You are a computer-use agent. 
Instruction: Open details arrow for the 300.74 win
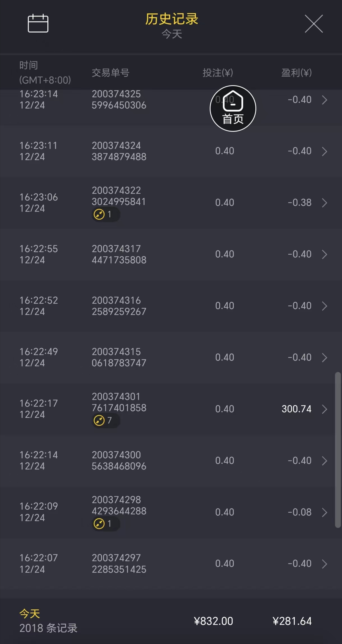point(325,409)
